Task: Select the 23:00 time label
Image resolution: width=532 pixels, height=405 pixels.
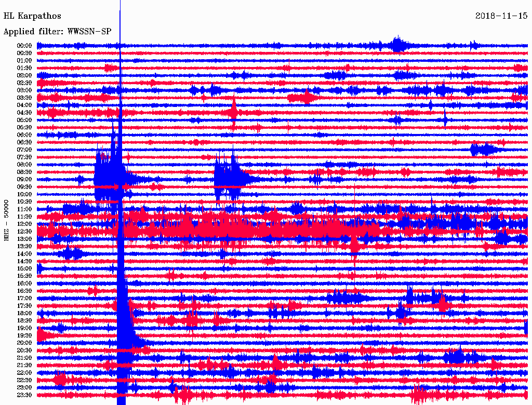Action: [24, 388]
